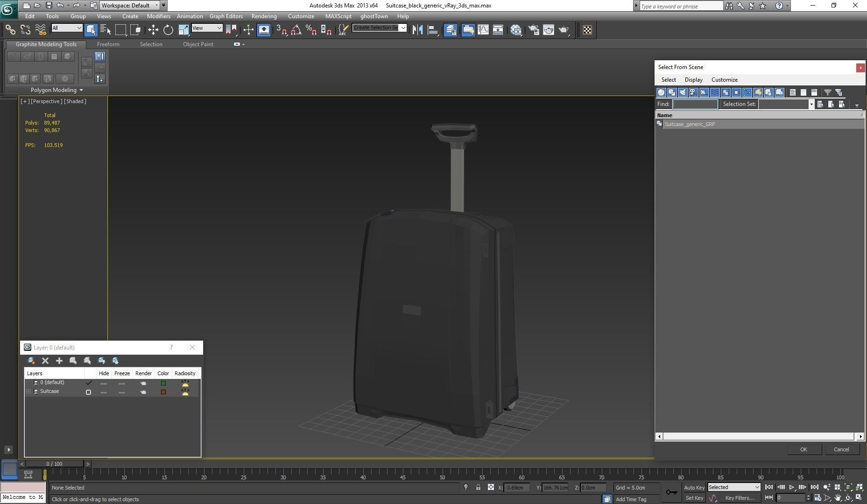
Task: Toggle Freeze column for 0 (default) layer
Action: (122, 383)
